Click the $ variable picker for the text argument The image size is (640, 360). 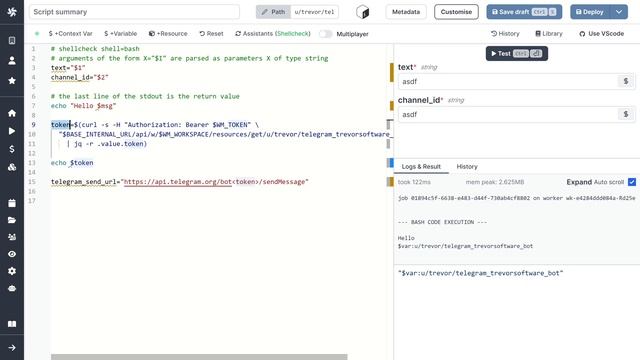coord(626,81)
